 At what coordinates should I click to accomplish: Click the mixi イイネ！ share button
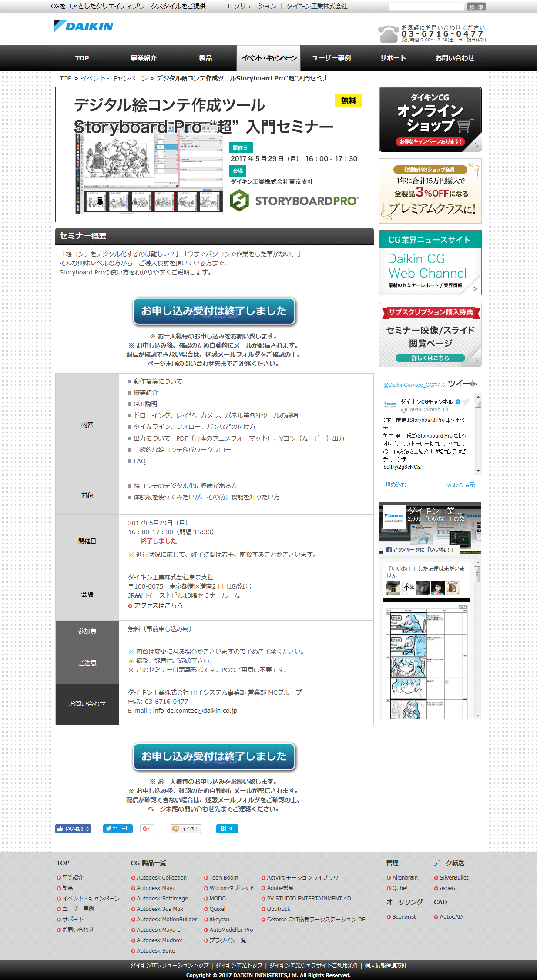coord(186,829)
